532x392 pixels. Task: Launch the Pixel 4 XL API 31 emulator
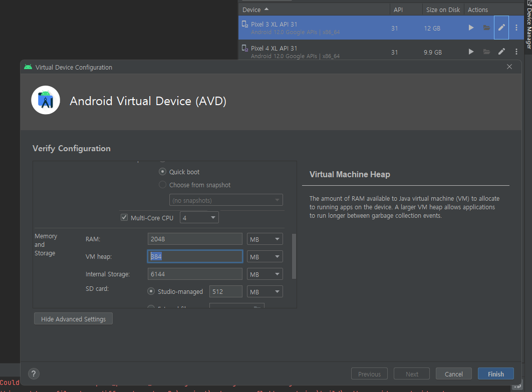pyautogui.click(x=471, y=52)
